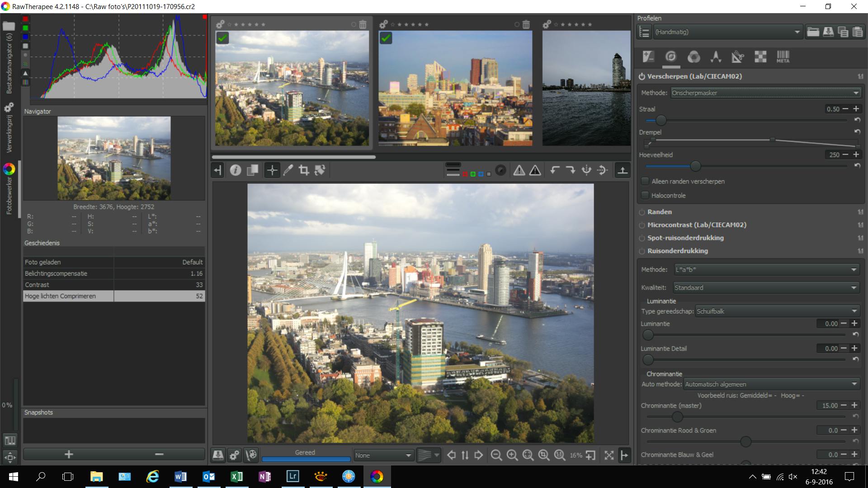The width and height of the screenshot is (868, 488).
Task: Enable the Halocontrole checkbox
Action: click(x=645, y=195)
